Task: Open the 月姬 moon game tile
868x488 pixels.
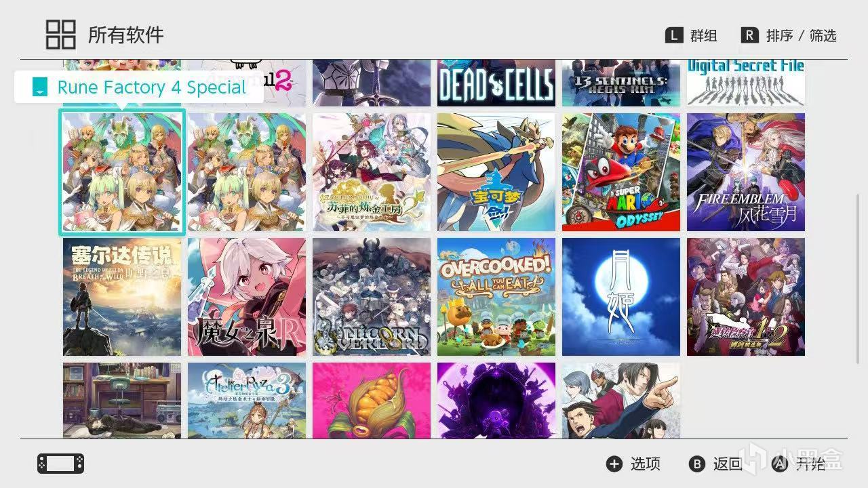Action: 621,297
